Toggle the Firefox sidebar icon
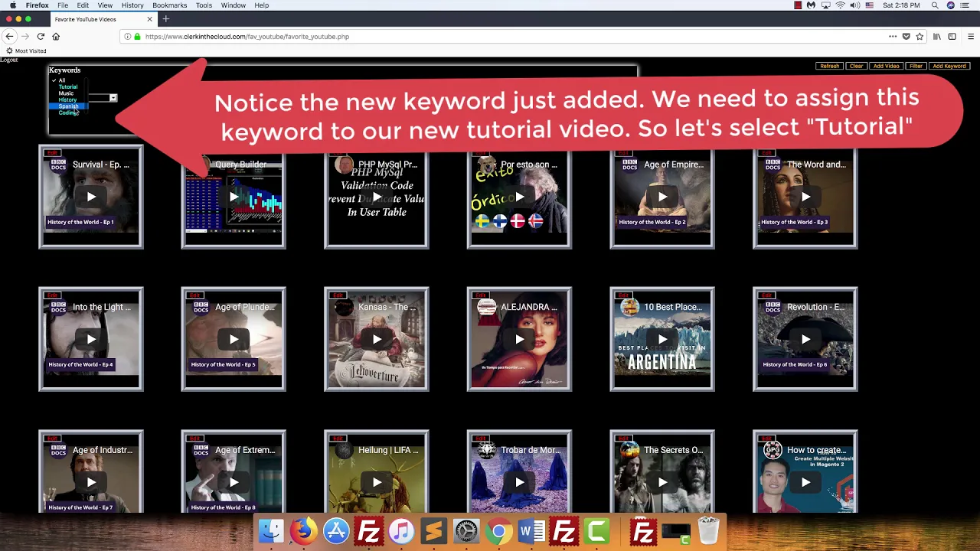Screen dimensions: 980x551 pyautogui.click(x=952, y=36)
